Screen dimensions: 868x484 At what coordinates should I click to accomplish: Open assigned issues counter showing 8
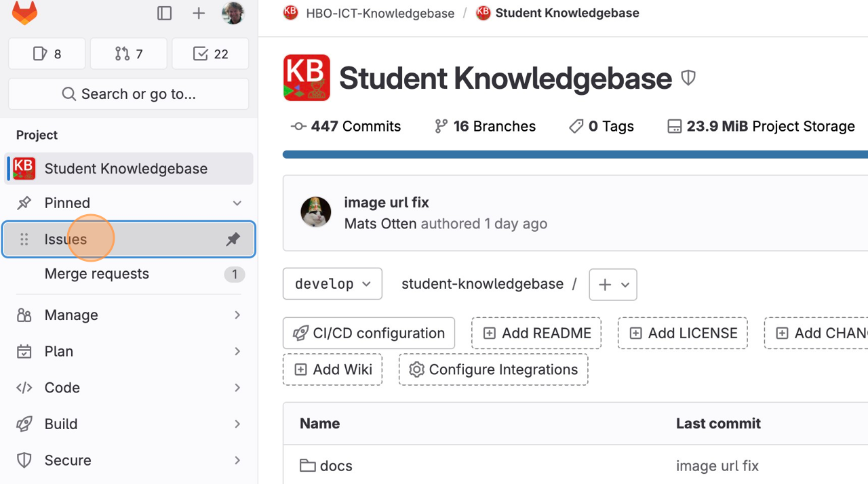pyautogui.click(x=47, y=54)
